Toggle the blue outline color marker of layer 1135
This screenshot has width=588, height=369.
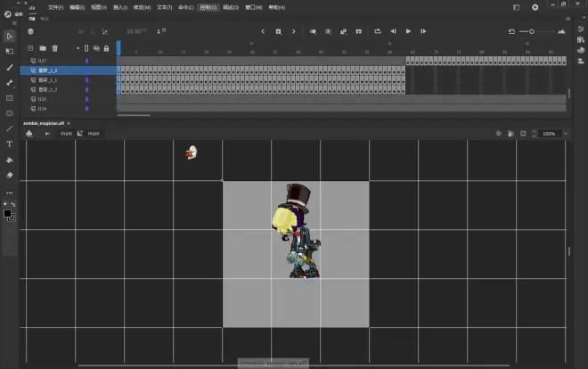(x=87, y=99)
